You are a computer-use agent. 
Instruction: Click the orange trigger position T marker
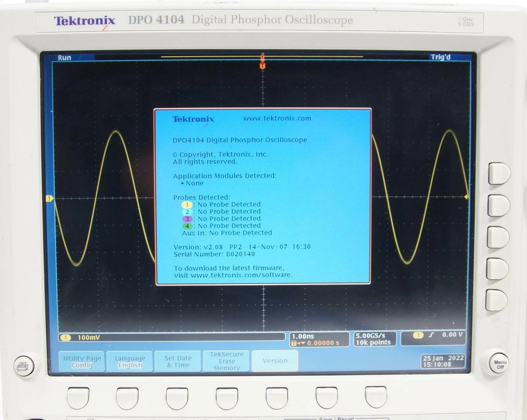[x=262, y=65]
